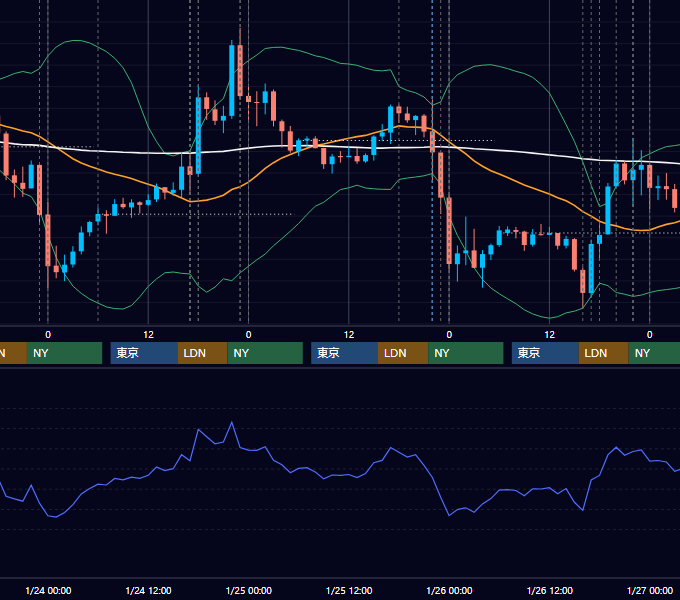
Task: Select the 東京 session block before 1/26 12:00
Action: [545, 353]
